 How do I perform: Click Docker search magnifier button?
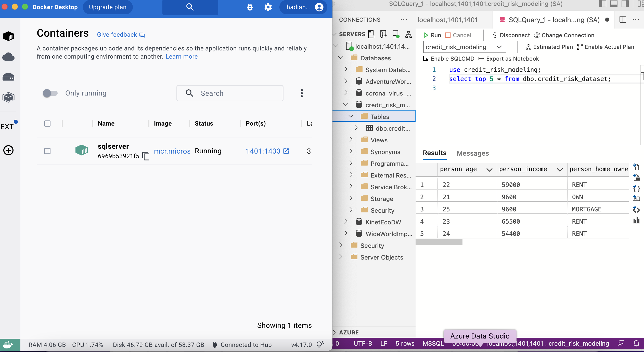(190, 7)
